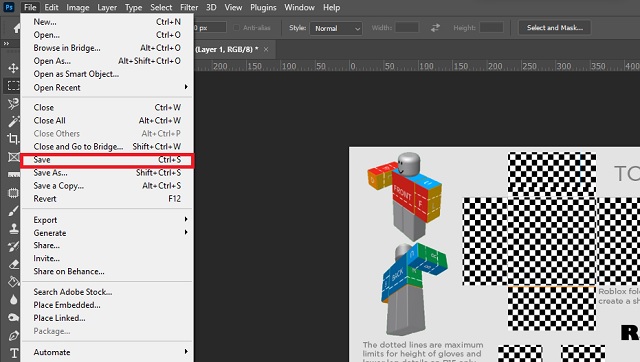Open the File menu
Screen dimensions: 640x362
pos(30,7)
